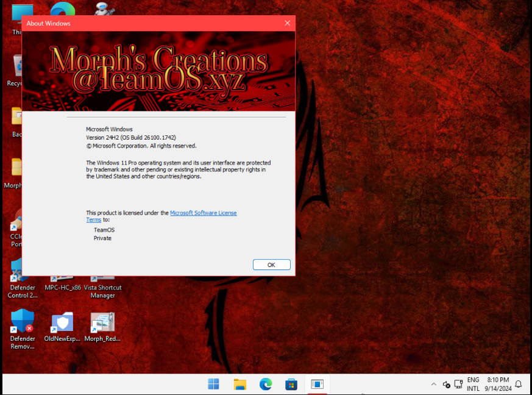The width and height of the screenshot is (532, 395).
Task: Click the Version 24H2 build line
Action: (130, 137)
